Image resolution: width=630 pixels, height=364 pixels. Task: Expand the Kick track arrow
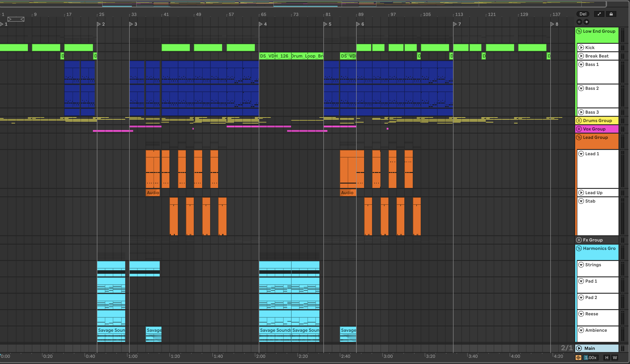click(x=581, y=48)
